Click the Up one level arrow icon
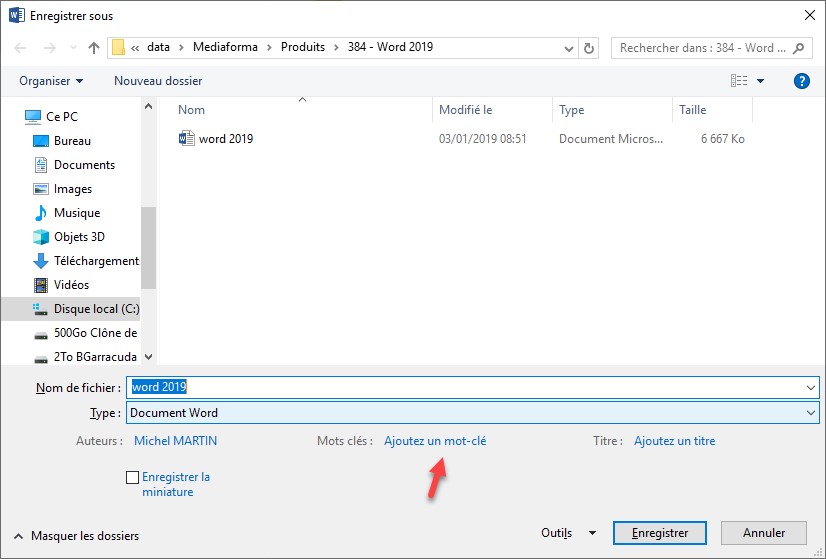Image resolution: width=826 pixels, height=559 pixels. (x=93, y=48)
